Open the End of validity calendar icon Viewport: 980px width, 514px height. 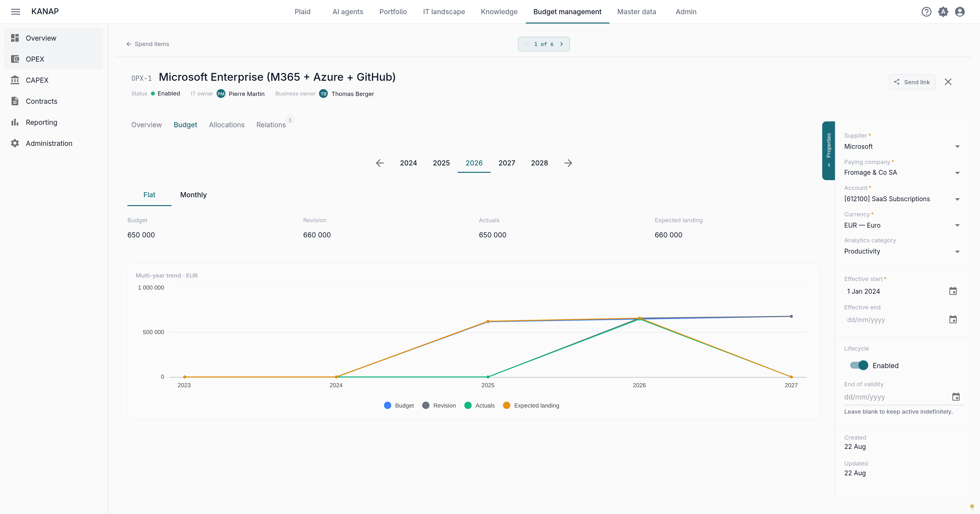[956, 397]
